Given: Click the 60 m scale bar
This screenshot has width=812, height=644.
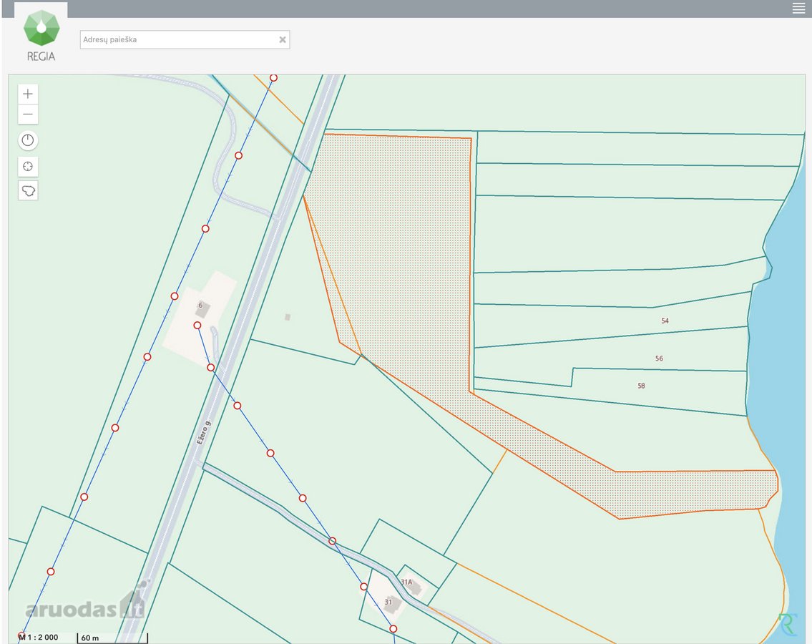Looking at the screenshot, I should [x=112, y=638].
